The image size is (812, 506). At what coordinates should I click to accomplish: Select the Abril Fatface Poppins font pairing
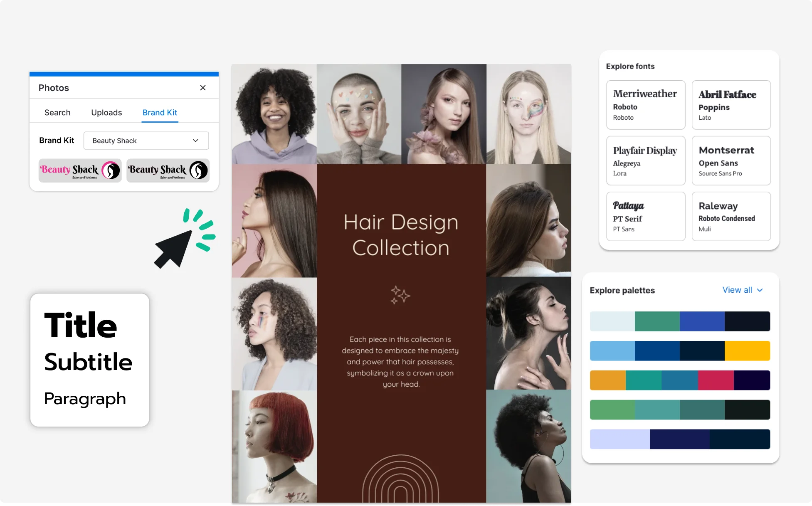[731, 105]
